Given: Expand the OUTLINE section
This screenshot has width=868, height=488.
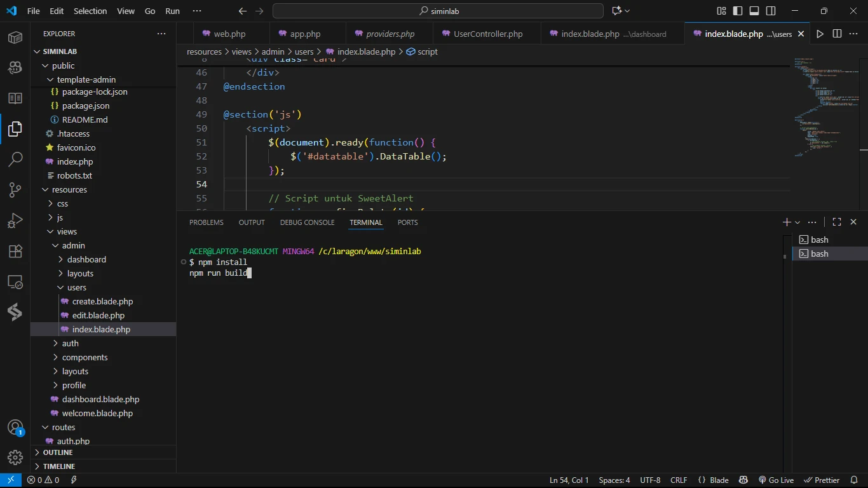Looking at the screenshot, I should click(58, 452).
